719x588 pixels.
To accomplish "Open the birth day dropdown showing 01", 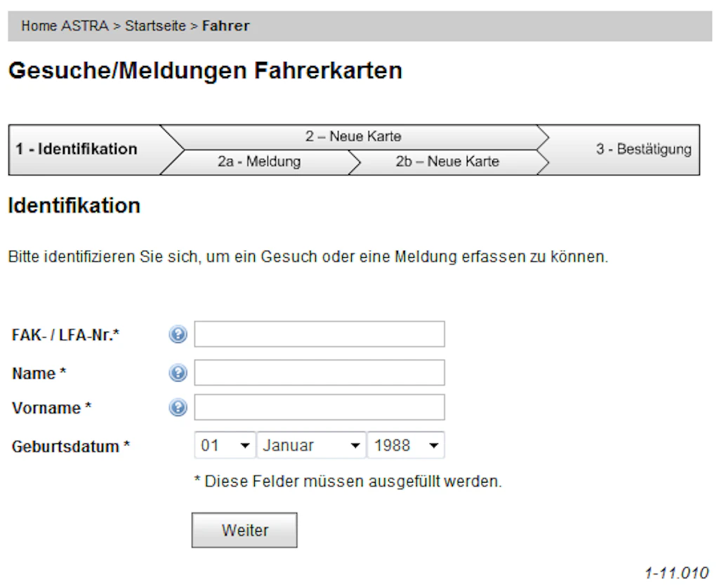I will [x=225, y=445].
